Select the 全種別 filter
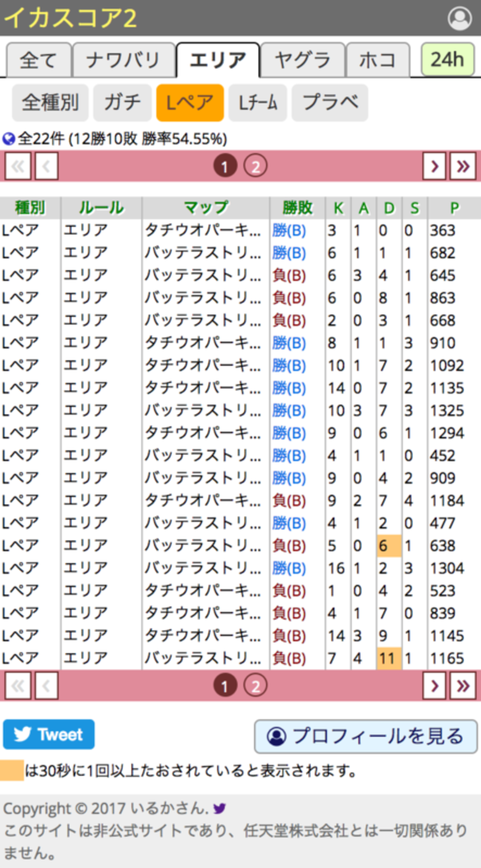 tap(50, 102)
